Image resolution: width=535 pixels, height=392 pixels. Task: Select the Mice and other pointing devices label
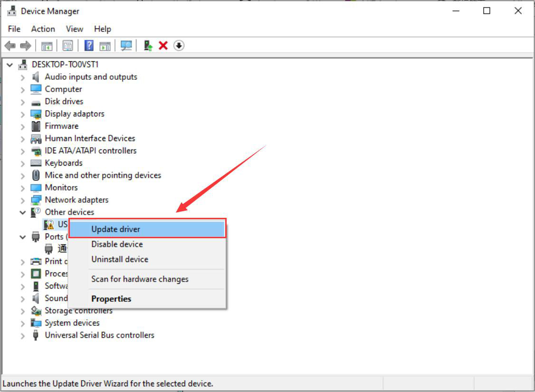103,175
